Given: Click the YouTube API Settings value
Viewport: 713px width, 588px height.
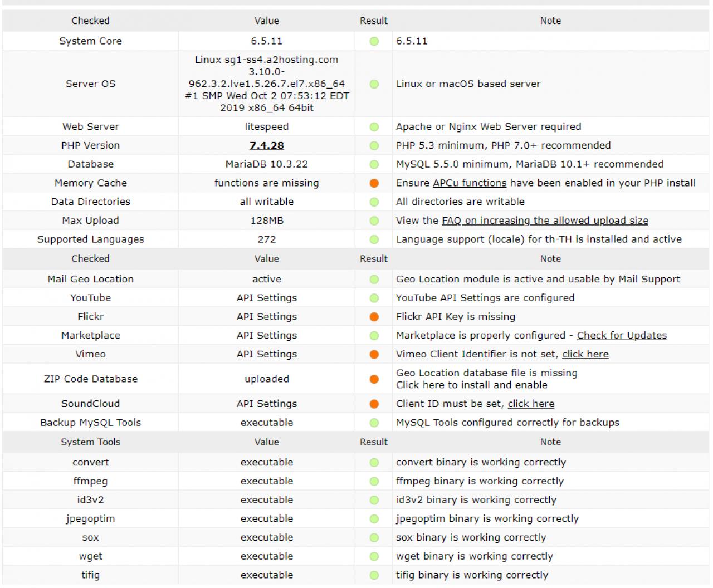Looking at the screenshot, I should (266, 298).
